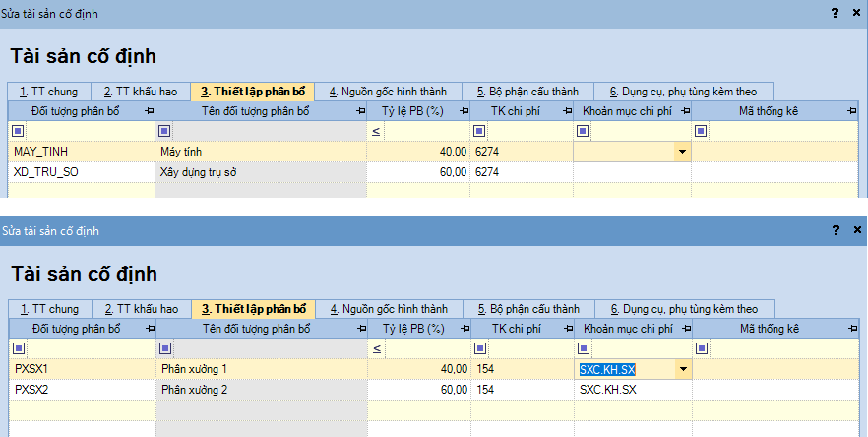Click the 'Tên đối tượng phân bổ' filter icon in the MAY_TINH window
868x437 pixels.
tap(164, 131)
